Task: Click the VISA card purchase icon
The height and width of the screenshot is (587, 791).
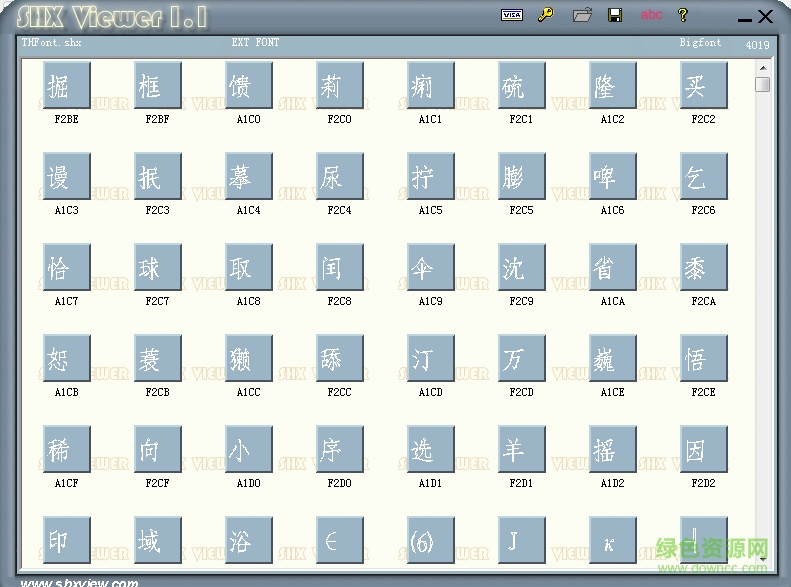Action: (x=511, y=15)
